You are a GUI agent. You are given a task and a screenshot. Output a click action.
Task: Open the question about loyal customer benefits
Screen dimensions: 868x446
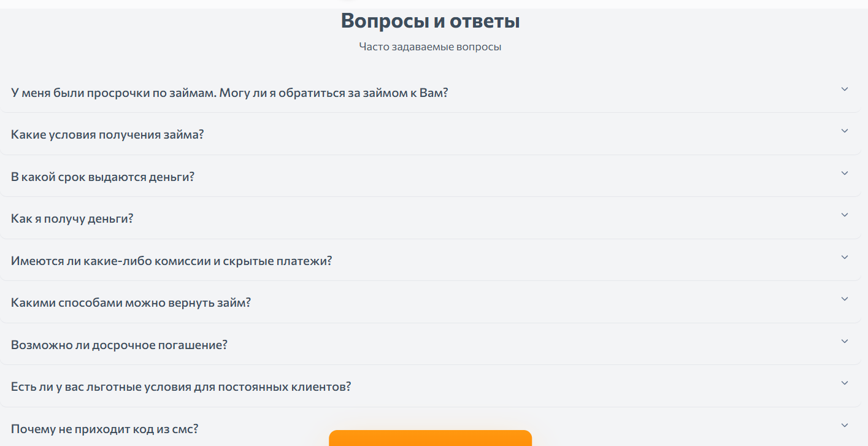181,387
